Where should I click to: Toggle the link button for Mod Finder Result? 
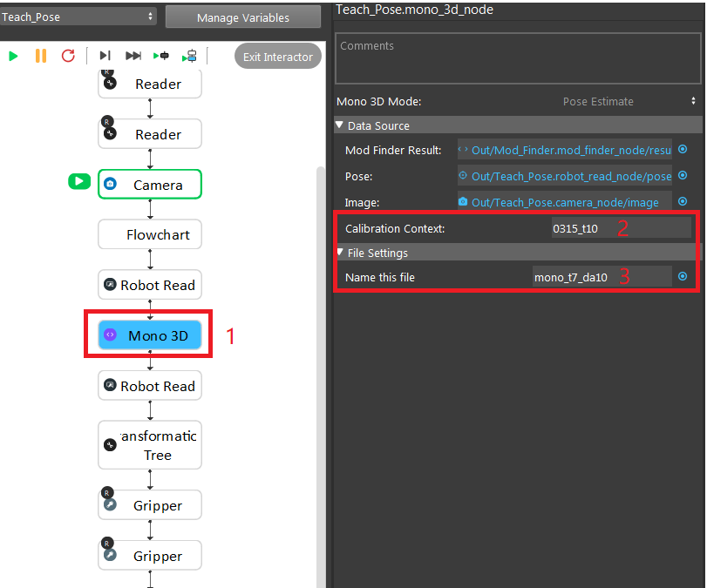pos(683,149)
